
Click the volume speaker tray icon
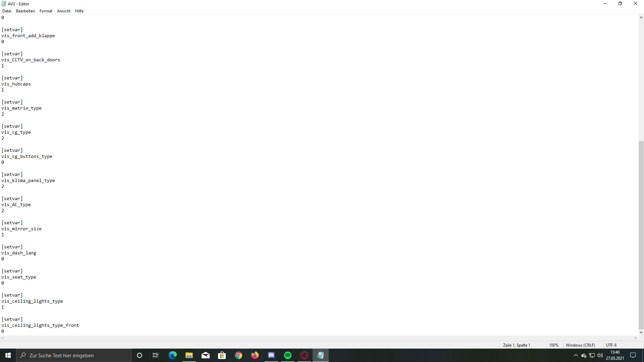[600, 355]
